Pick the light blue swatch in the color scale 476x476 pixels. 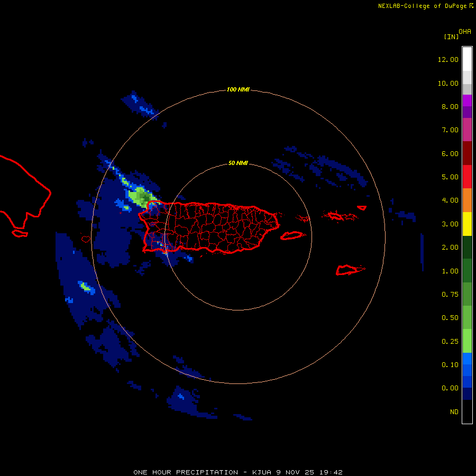pos(467,359)
